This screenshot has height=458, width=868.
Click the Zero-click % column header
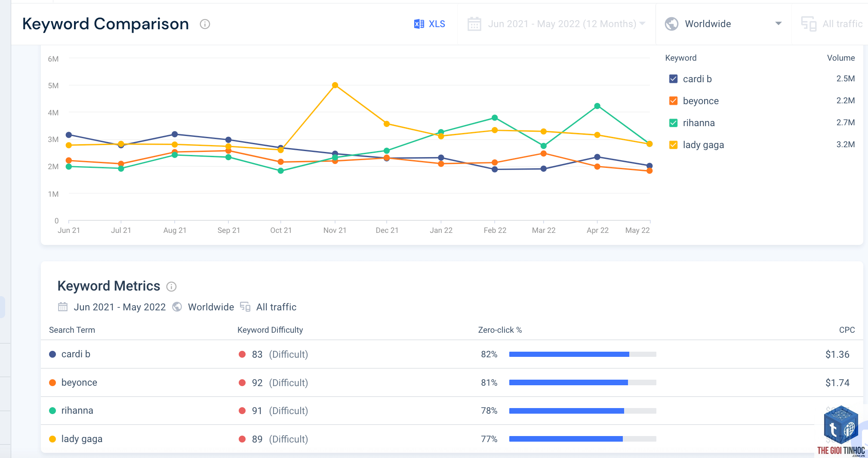(500, 330)
